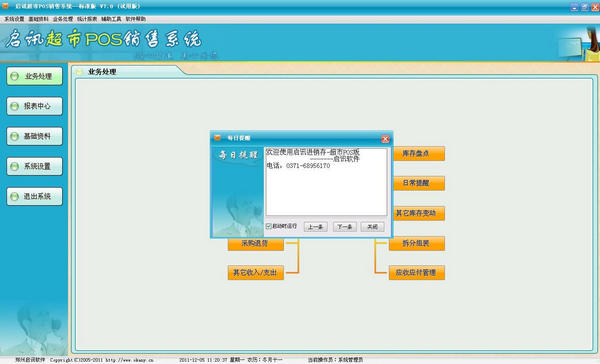Open the 统计报表 menu
Screen dimensions: 600x364
[x=87, y=19]
